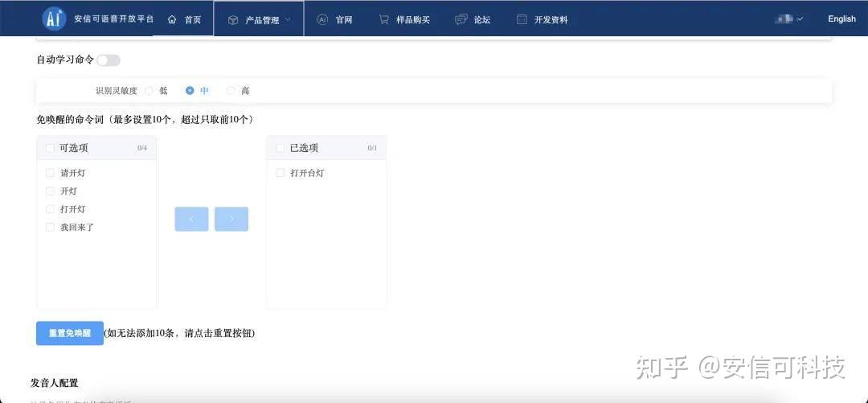The width and height of the screenshot is (868, 403).
Task: Select 高 recognition sensitivity
Action: (x=231, y=90)
